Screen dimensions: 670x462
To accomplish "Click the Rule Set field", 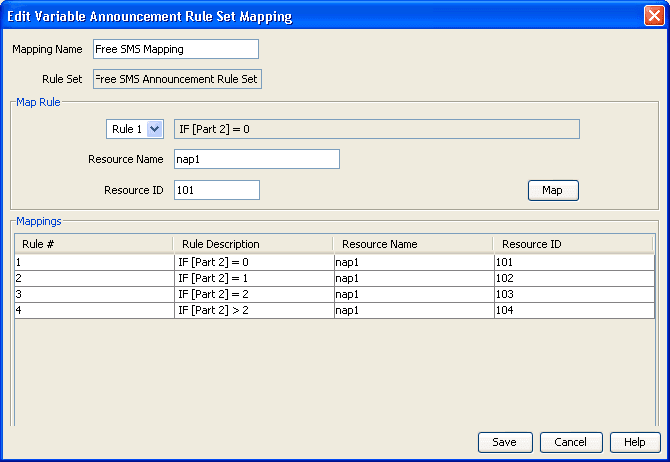I will click(177, 79).
